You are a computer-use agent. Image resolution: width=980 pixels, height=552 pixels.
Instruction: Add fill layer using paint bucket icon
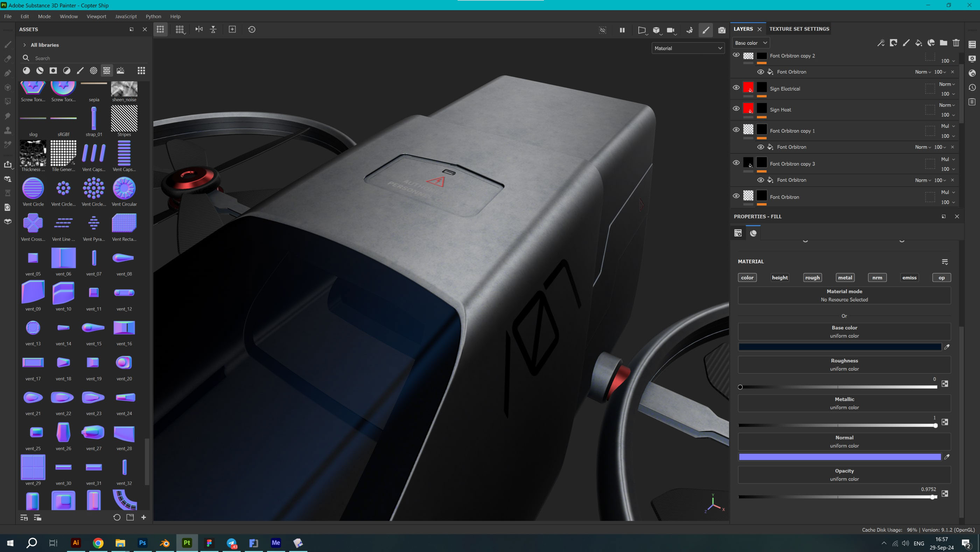(918, 43)
